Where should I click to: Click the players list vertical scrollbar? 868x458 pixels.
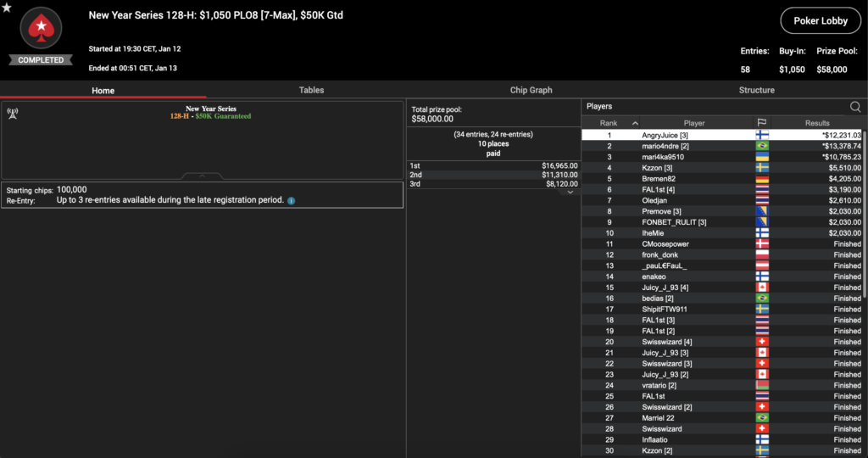point(865,212)
